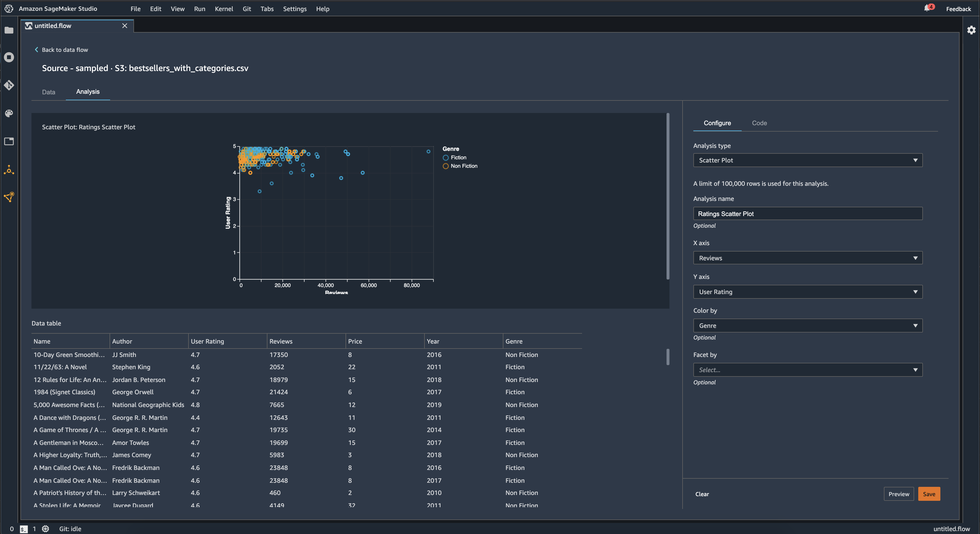Click the Save button
The width and height of the screenshot is (980, 534).
pos(929,494)
